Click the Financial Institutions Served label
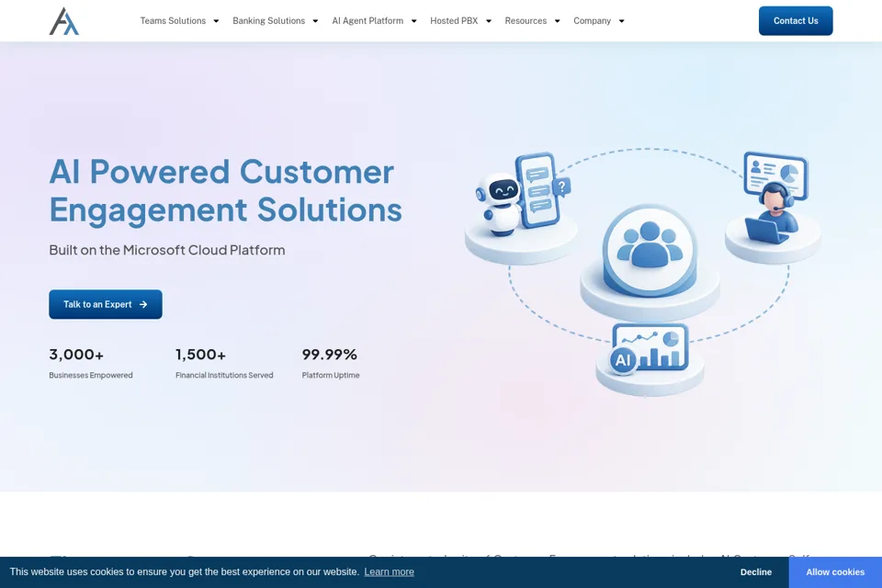This screenshot has width=882, height=588. pyautogui.click(x=224, y=375)
